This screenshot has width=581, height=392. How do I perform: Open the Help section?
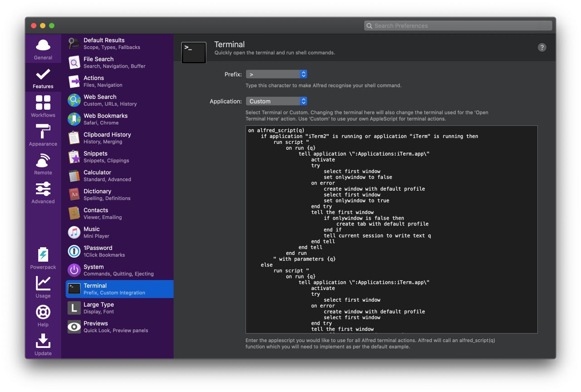43,316
